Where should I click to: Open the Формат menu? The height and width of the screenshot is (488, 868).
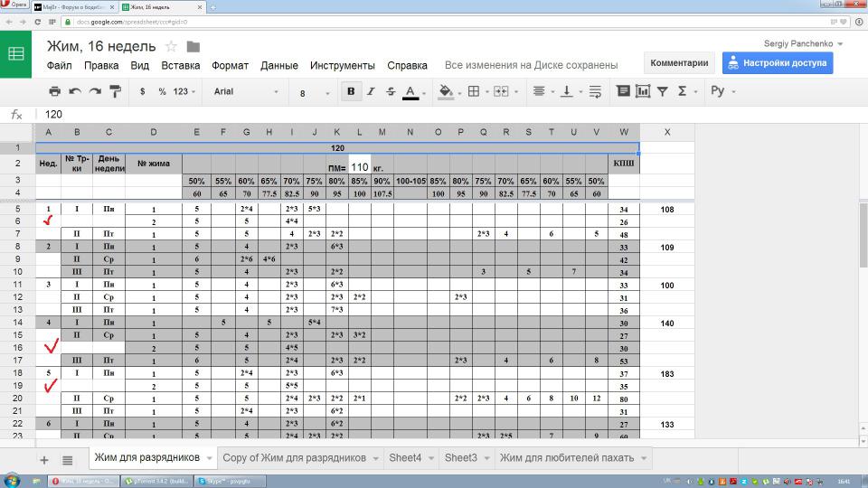point(230,65)
